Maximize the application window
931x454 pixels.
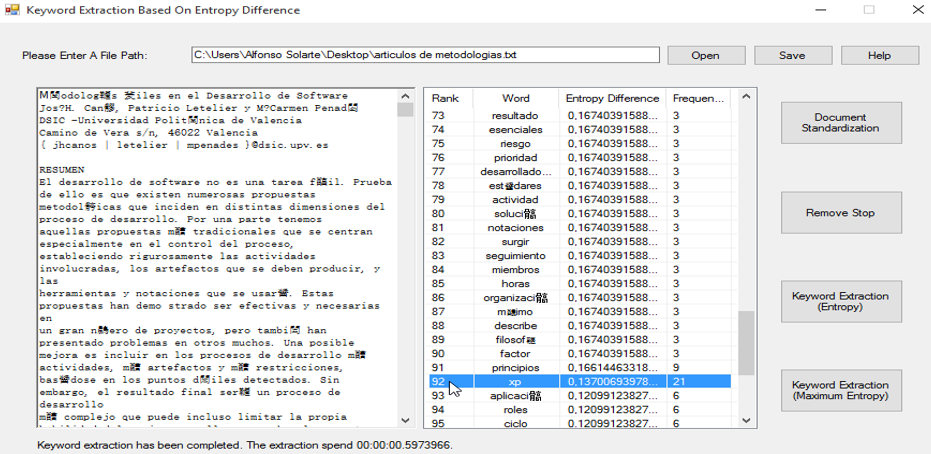coord(868,10)
